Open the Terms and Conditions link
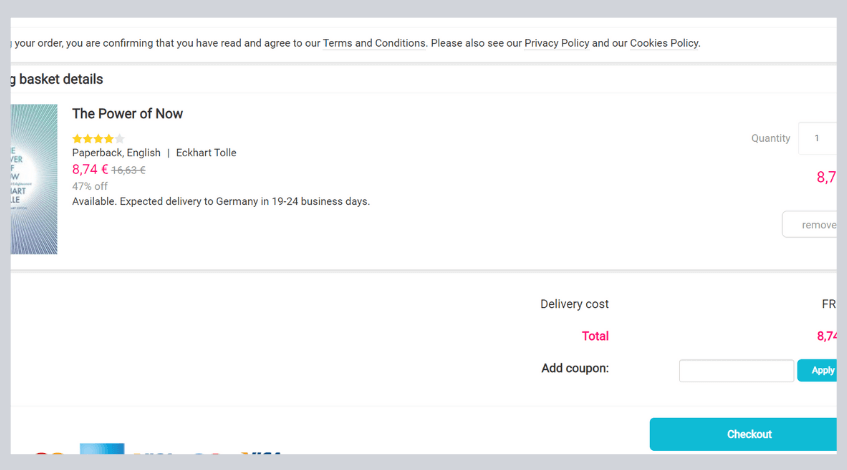847x470 pixels. click(374, 43)
